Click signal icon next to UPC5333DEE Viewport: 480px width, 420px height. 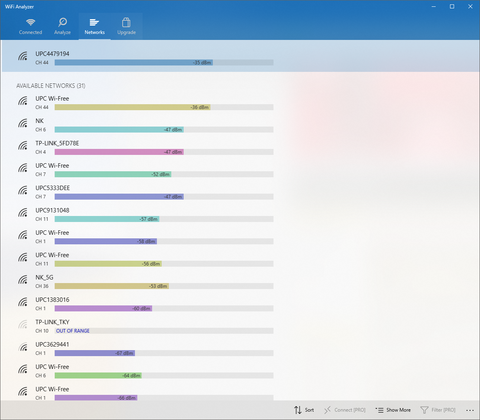tap(23, 190)
